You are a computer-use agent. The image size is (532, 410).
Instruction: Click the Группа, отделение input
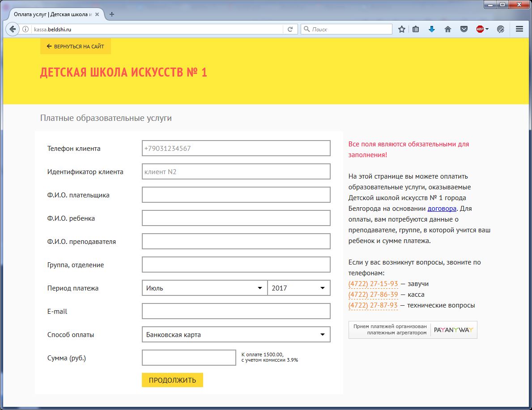pos(236,265)
